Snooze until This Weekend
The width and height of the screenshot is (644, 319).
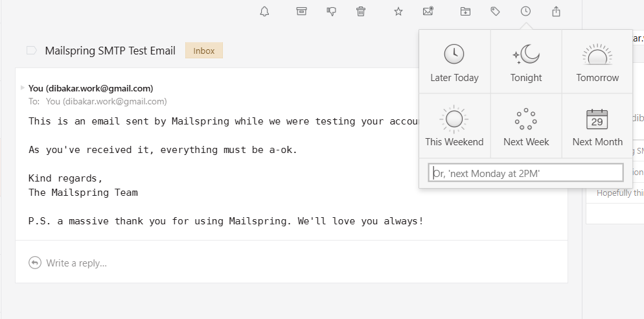pyautogui.click(x=455, y=126)
